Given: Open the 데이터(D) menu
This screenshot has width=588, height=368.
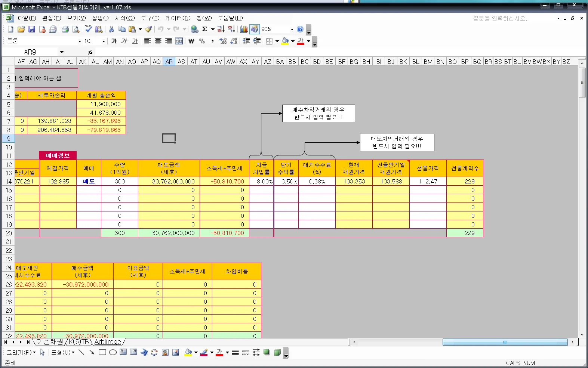Looking at the screenshot, I should click(178, 18).
